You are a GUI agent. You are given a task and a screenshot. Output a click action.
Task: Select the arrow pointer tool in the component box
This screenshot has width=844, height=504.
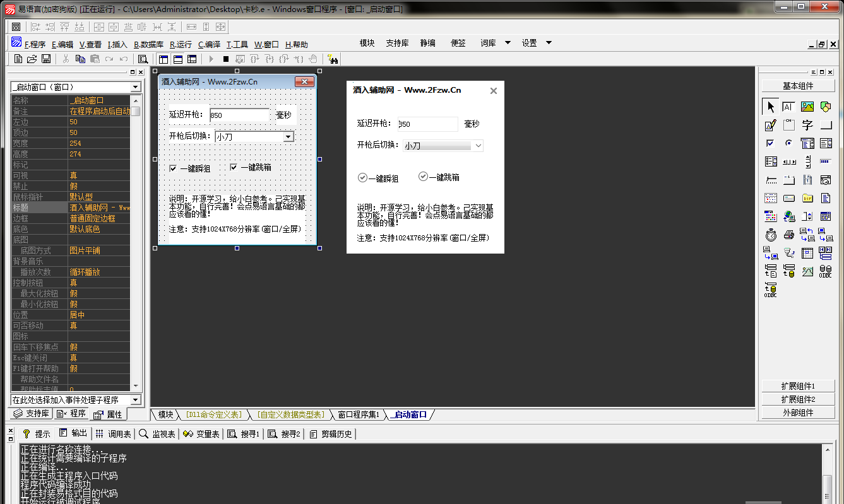coord(771,107)
